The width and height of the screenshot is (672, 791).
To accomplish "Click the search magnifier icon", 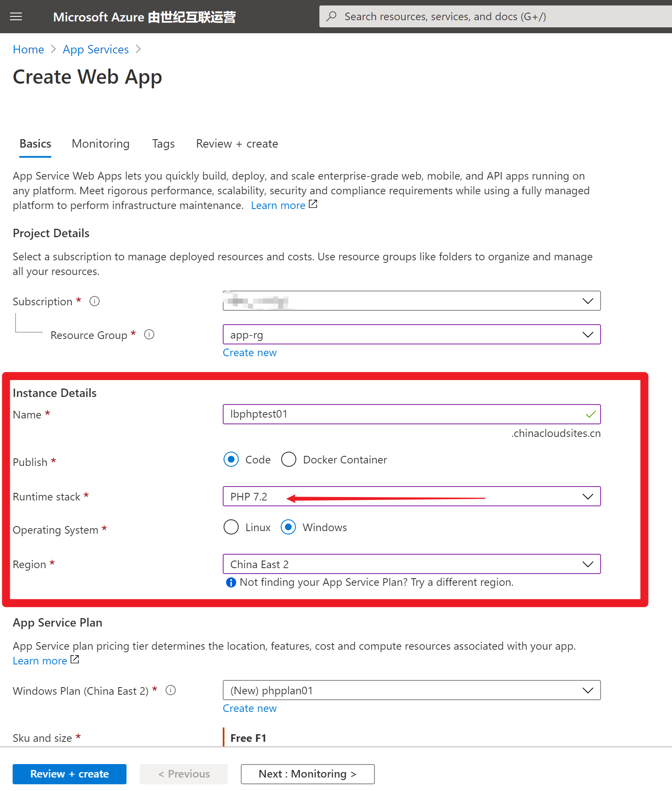I will 332,16.
